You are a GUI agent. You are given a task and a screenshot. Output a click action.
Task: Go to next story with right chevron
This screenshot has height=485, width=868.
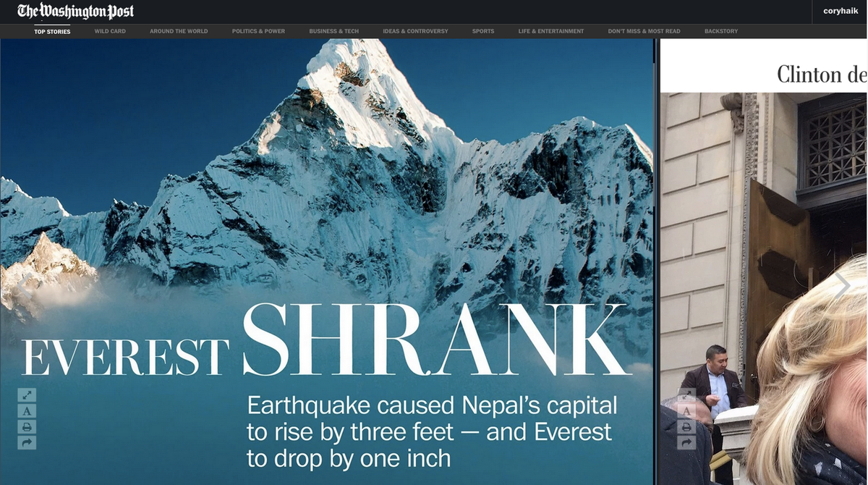coord(843,285)
